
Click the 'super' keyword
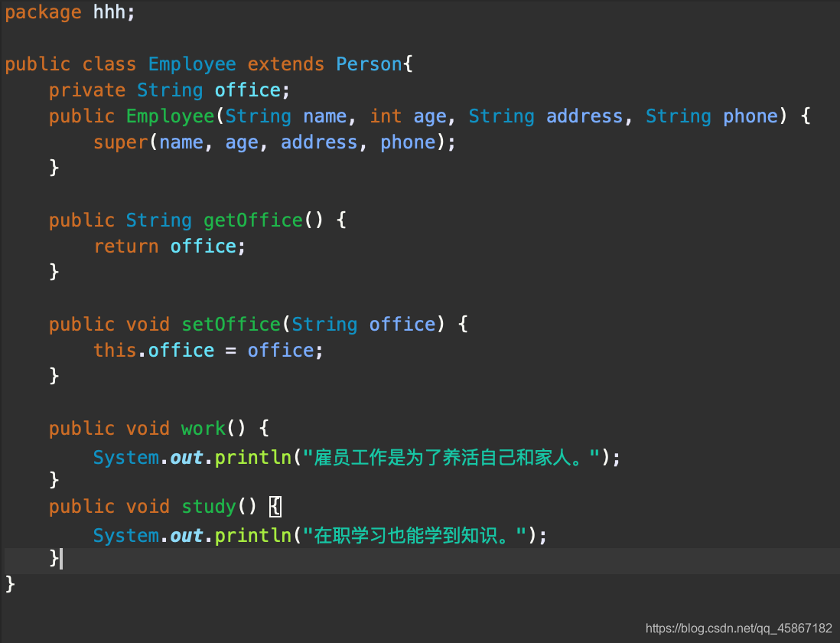pyautogui.click(x=121, y=142)
